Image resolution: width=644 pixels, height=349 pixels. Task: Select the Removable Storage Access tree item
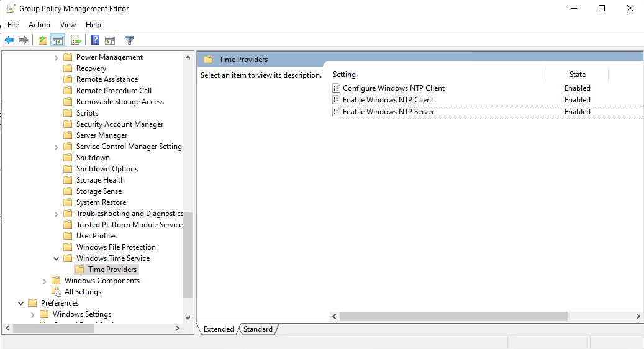pyautogui.click(x=120, y=102)
